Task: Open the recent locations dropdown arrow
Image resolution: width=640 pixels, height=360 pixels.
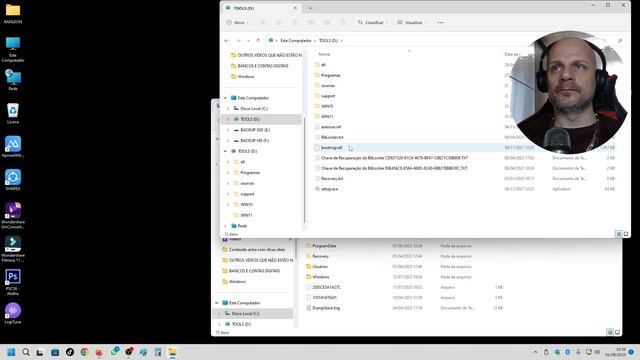Action: 248,40
